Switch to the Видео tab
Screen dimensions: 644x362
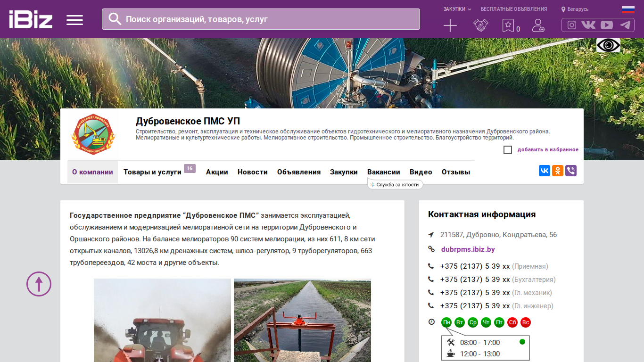point(421,172)
